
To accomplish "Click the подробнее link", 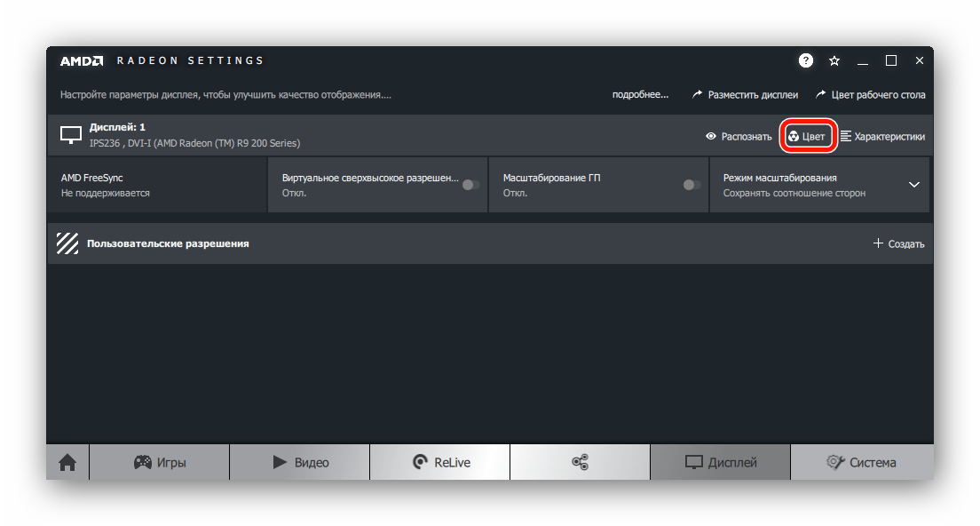I will tap(640, 94).
